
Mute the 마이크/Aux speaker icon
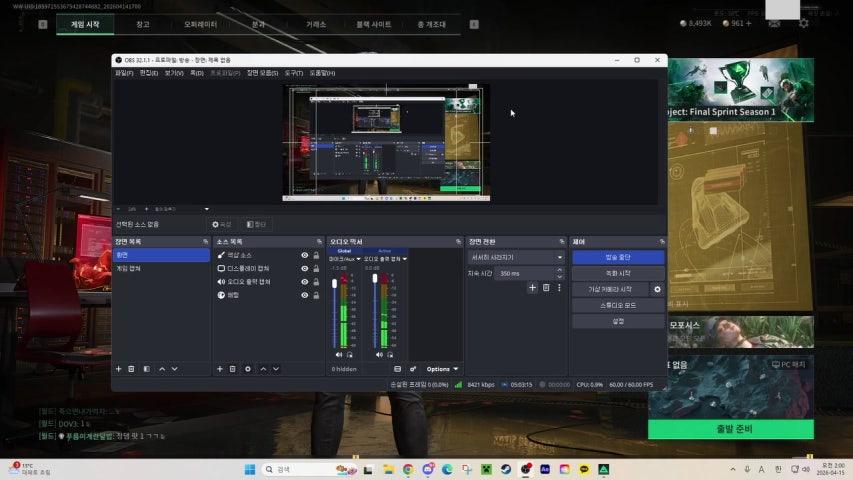click(339, 355)
